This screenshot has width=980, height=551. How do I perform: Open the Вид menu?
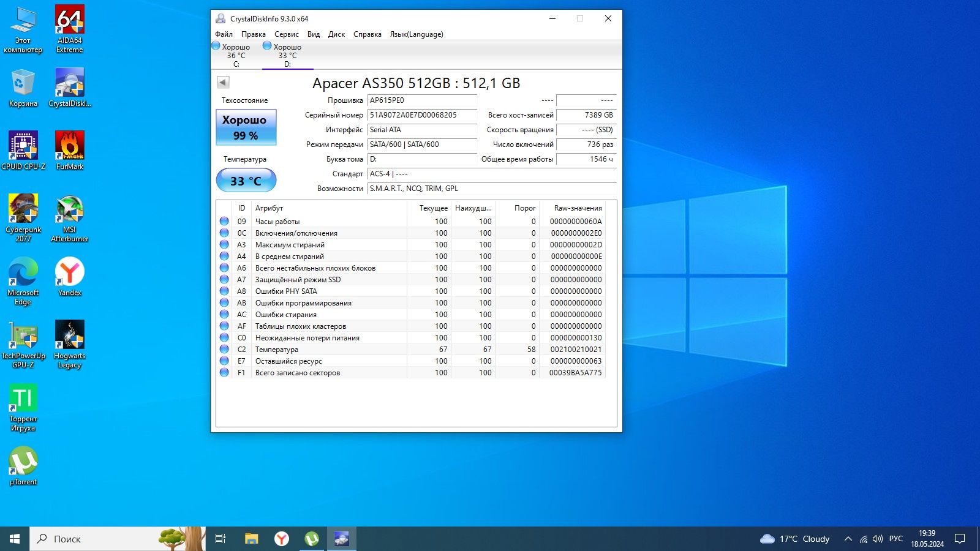(x=314, y=34)
